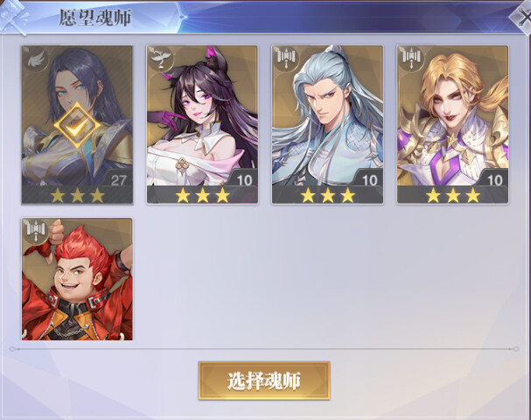Select the red-haired thumbs-down character card
This screenshot has height=420, width=531.
pos(77,279)
